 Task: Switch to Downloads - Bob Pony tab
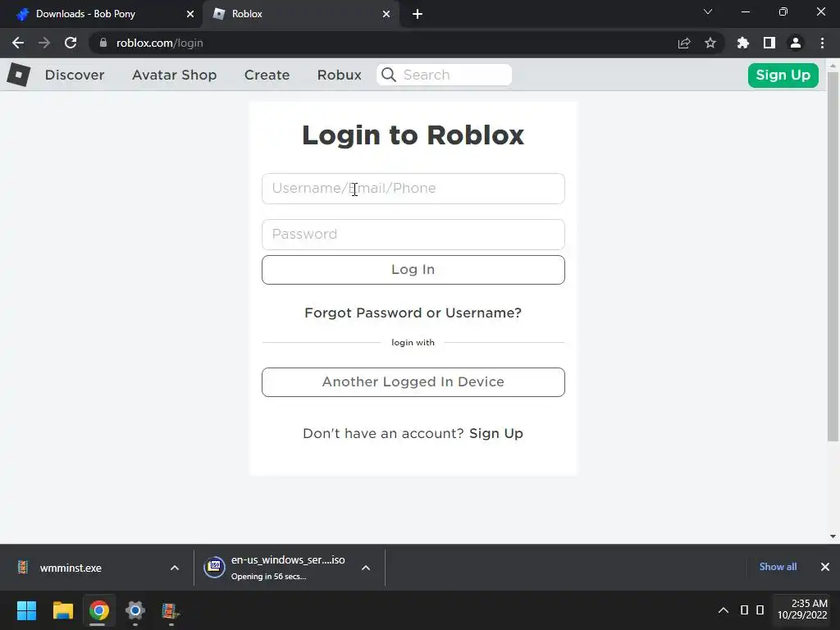pyautogui.click(x=101, y=14)
